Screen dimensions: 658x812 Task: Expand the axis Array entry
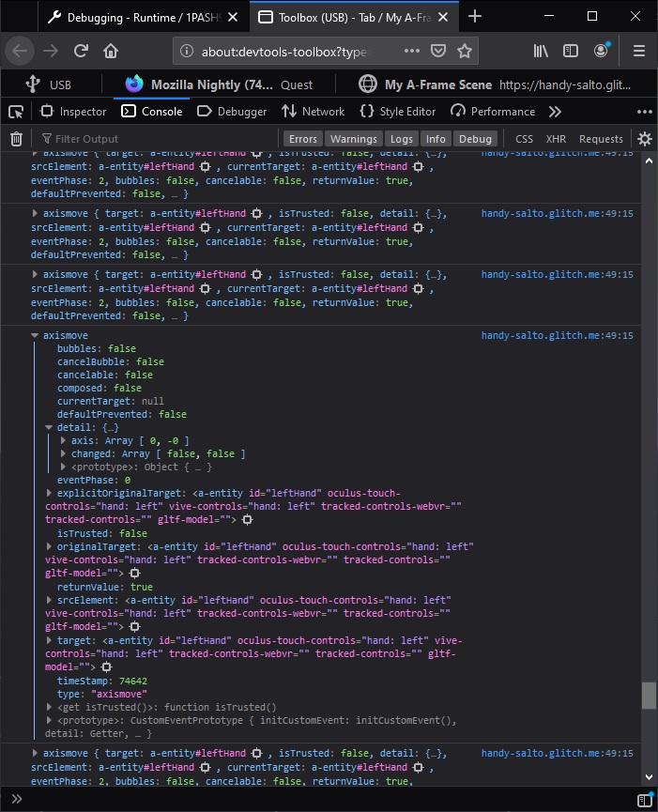(63, 440)
